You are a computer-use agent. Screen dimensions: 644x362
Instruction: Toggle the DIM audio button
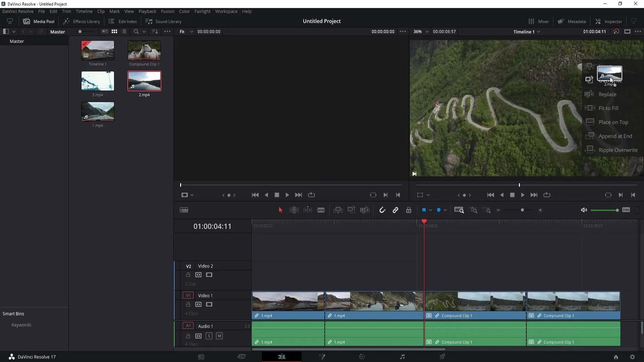626,210
